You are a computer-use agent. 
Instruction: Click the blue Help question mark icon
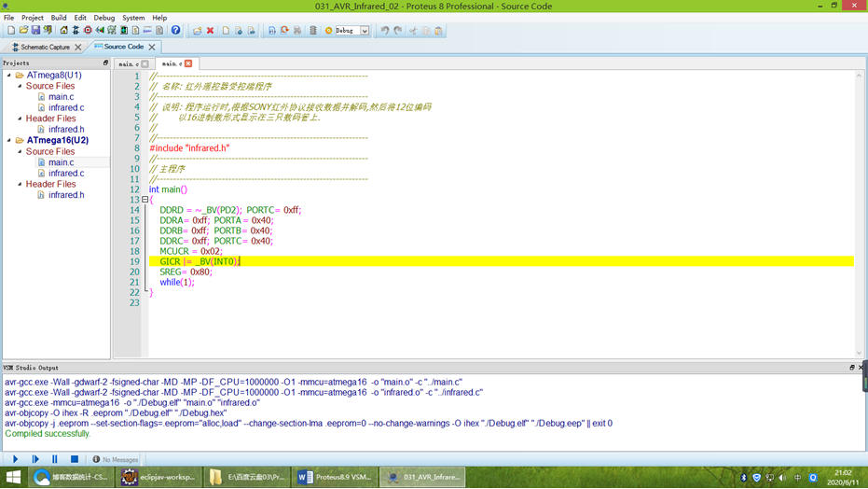(175, 31)
